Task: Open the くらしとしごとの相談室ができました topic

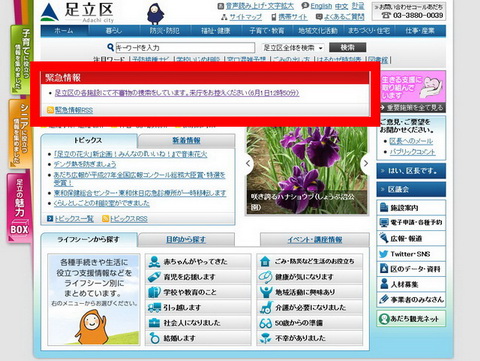Action: point(102,203)
